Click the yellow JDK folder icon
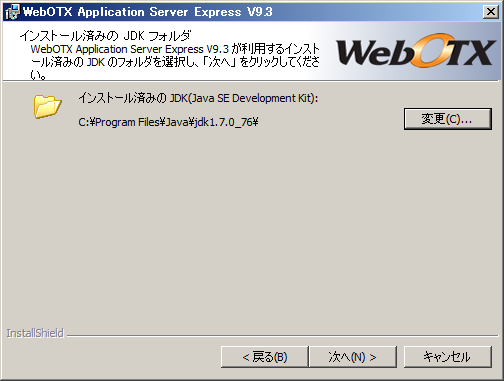 click(x=47, y=106)
